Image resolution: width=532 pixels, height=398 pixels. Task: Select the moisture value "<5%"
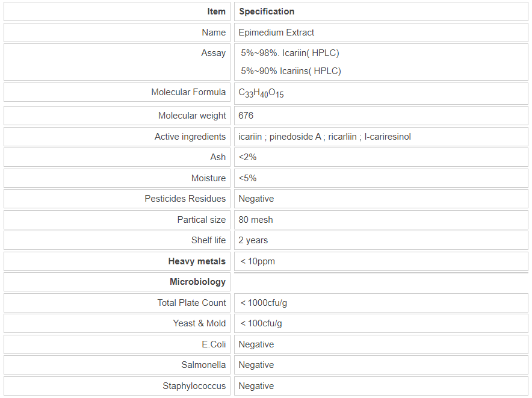pyautogui.click(x=247, y=178)
